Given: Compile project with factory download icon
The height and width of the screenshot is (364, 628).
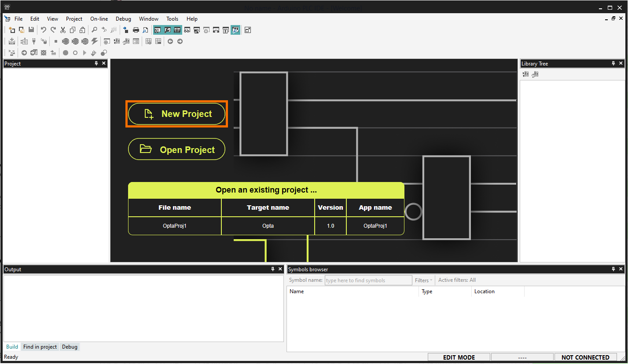Looking at the screenshot, I should pos(12,41).
